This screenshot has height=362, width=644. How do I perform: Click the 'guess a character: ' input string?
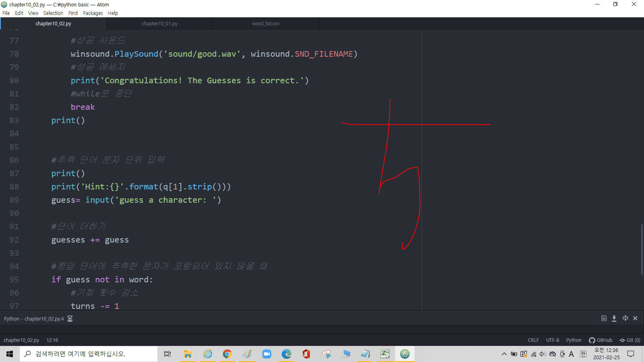tap(165, 200)
